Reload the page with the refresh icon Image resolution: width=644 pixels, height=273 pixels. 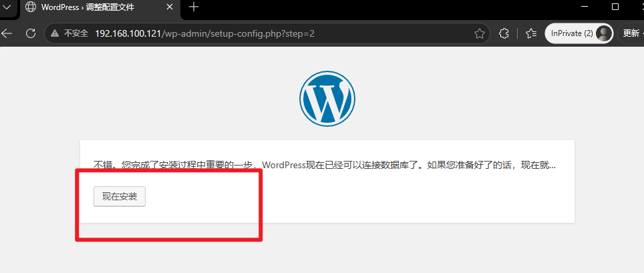coord(30,33)
